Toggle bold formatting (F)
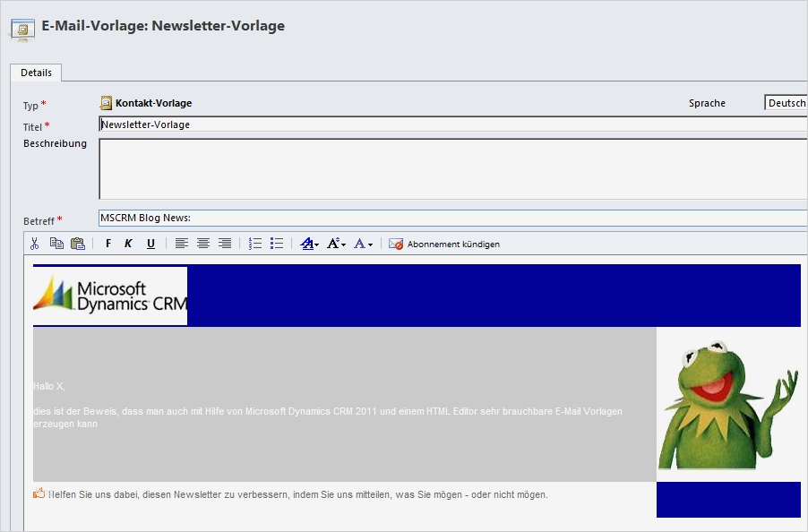808x532 pixels. click(x=108, y=244)
